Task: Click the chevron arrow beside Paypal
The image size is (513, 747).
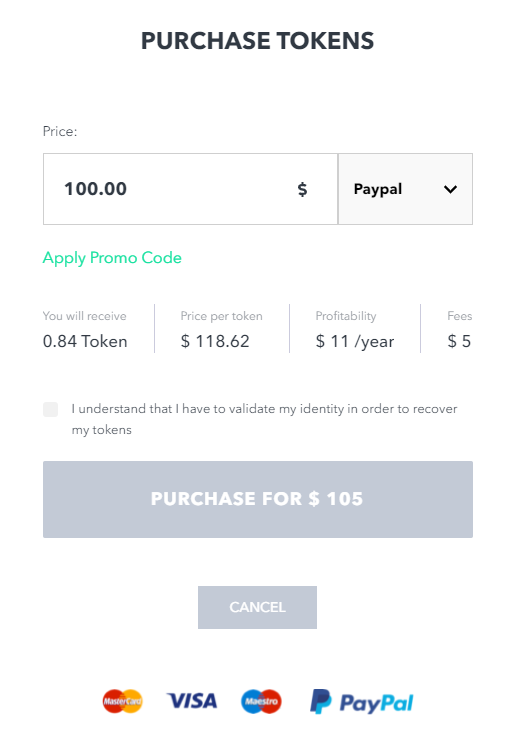Action: click(x=450, y=189)
